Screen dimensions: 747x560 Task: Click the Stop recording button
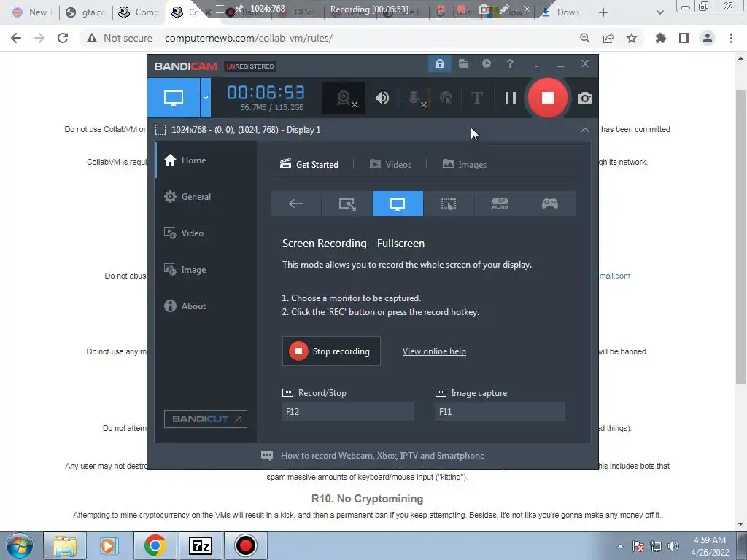point(331,351)
